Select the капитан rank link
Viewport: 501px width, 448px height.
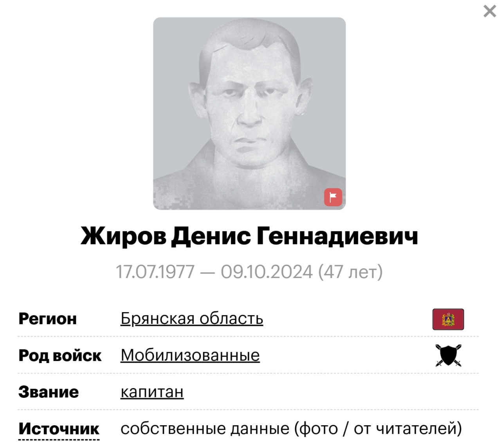point(152,392)
